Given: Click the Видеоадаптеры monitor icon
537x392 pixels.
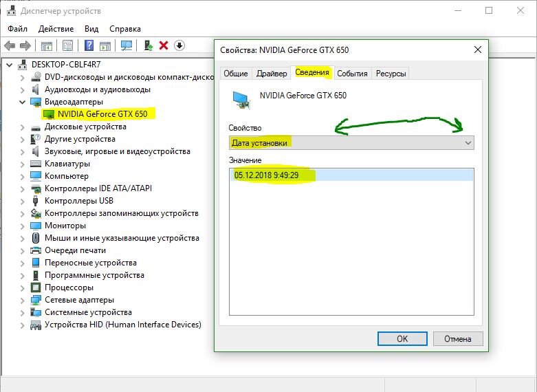Looking at the screenshot, I should [x=36, y=102].
